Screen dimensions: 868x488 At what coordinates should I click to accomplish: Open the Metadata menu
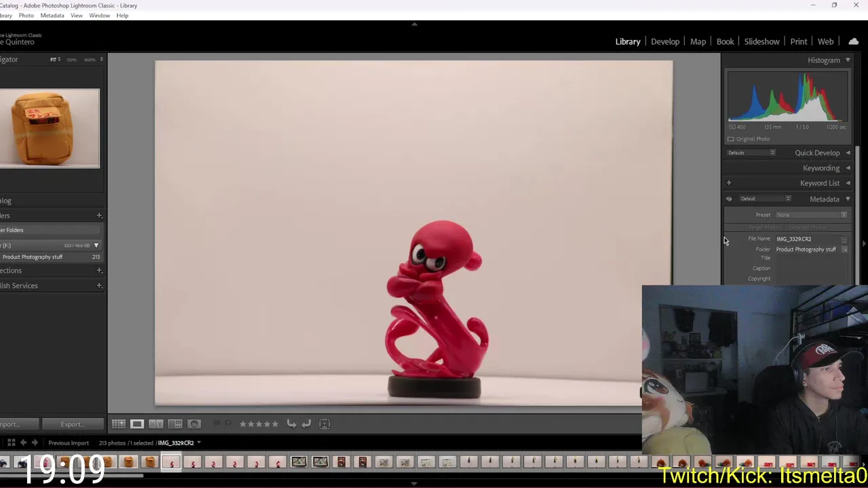click(x=52, y=16)
